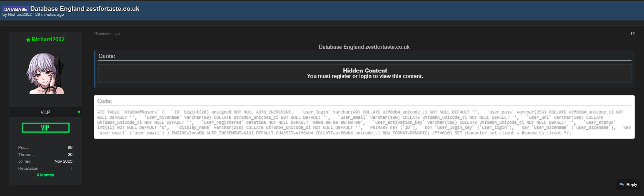Click the green star icon beside Richard2002

(28, 40)
